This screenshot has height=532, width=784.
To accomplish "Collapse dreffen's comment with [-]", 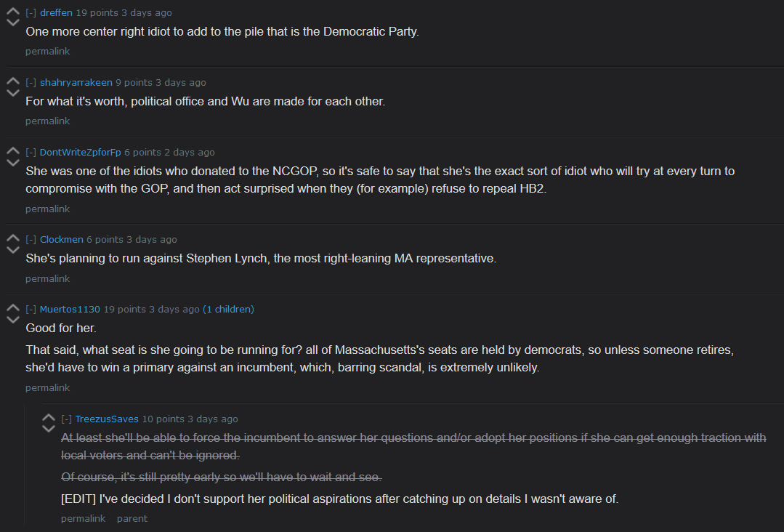I will [31, 13].
